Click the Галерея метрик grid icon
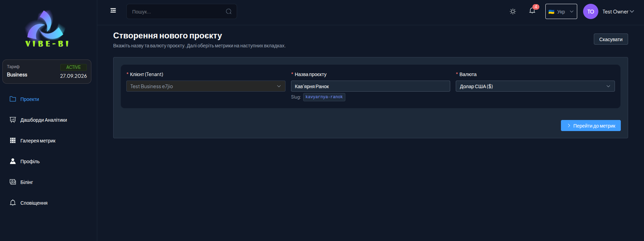 tap(13, 140)
